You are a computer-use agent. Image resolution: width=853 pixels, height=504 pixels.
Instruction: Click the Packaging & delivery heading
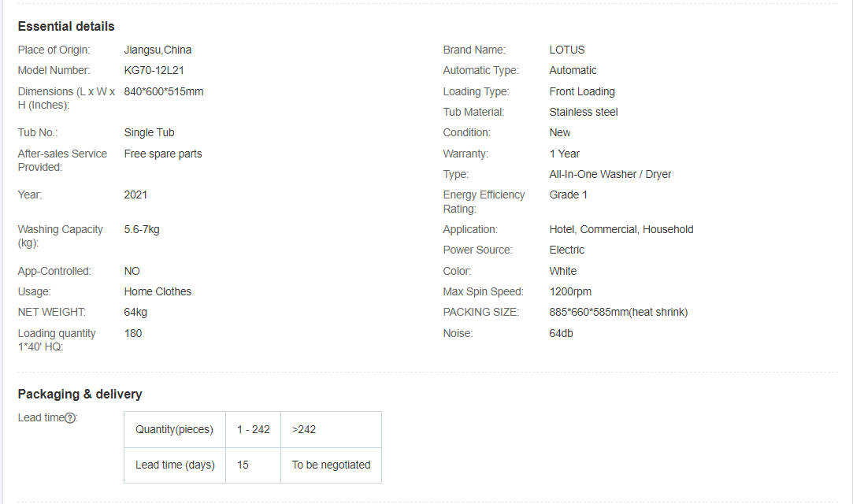[x=80, y=394]
